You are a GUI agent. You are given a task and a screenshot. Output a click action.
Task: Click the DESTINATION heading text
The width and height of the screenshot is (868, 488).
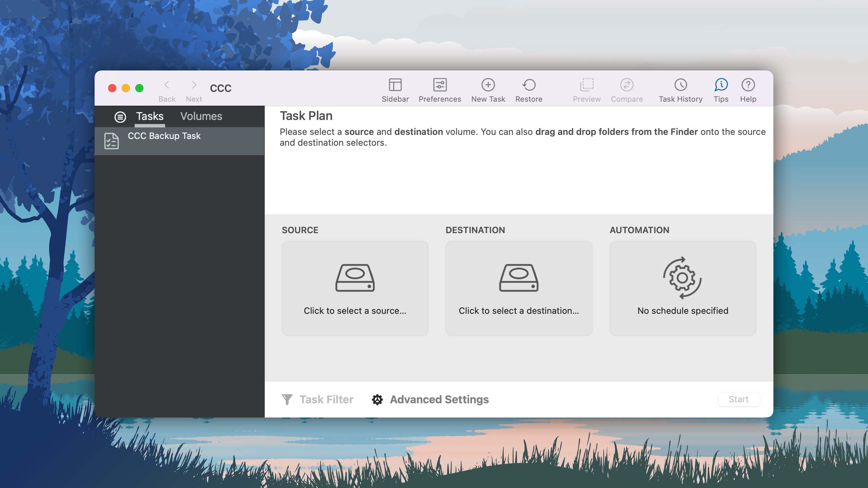[475, 230]
